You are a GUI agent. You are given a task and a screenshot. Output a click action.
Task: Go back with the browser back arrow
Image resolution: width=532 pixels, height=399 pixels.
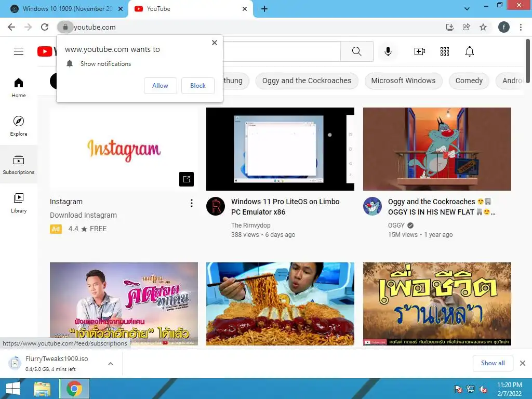(x=11, y=27)
